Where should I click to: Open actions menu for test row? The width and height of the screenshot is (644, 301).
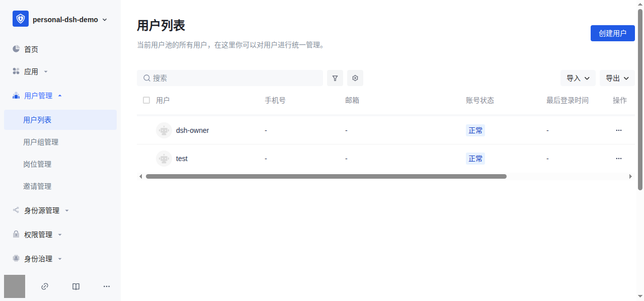click(x=619, y=159)
